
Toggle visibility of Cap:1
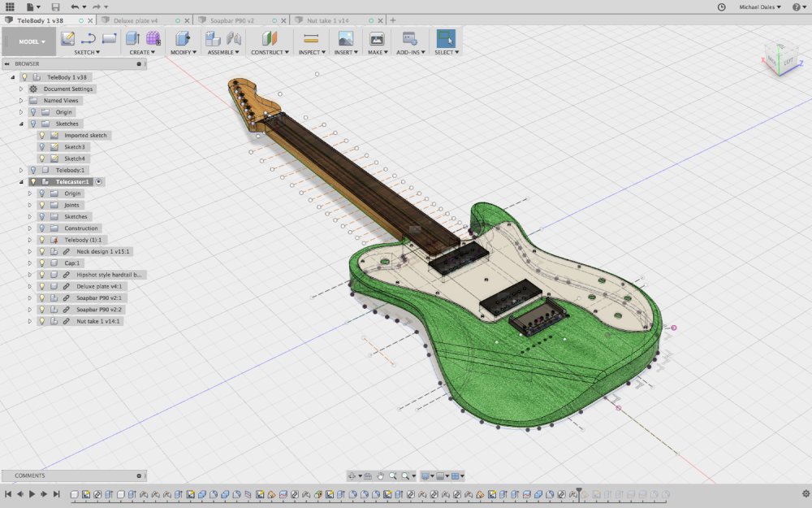click(x=42, y=263)
